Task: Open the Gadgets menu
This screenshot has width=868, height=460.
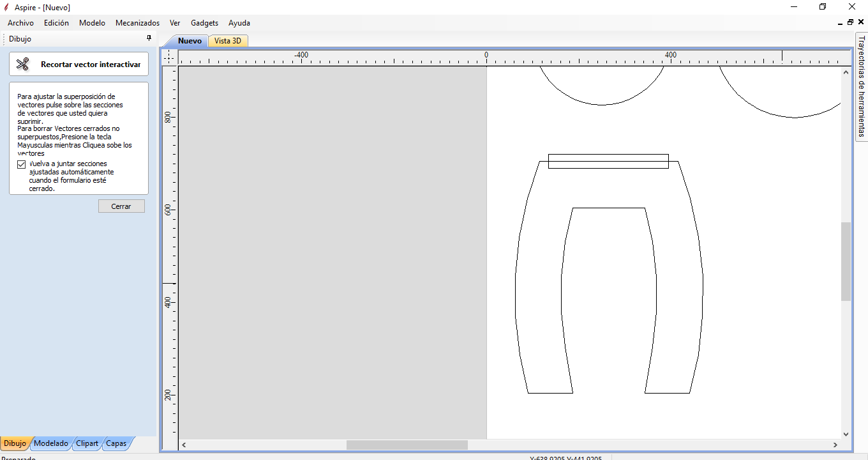Action: pyautogui.click(x=204, y=23)
